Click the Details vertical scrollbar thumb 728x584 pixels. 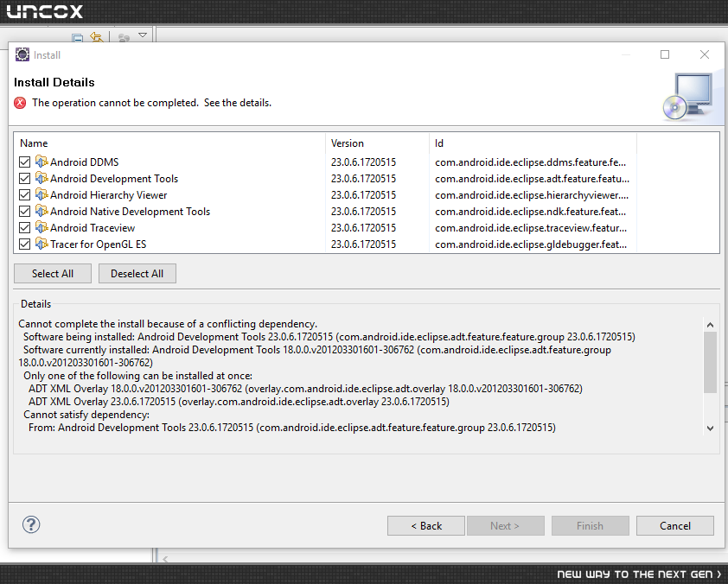pos(710,363)
